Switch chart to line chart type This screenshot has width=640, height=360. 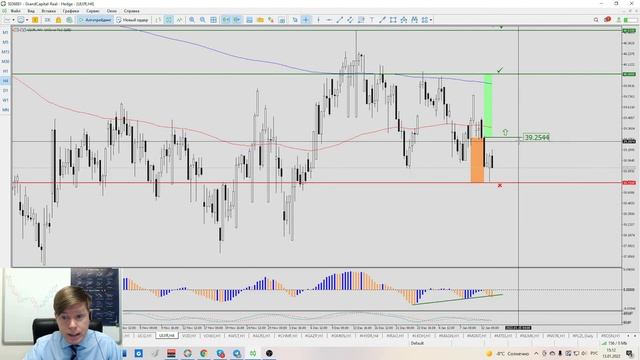point(180,20)
